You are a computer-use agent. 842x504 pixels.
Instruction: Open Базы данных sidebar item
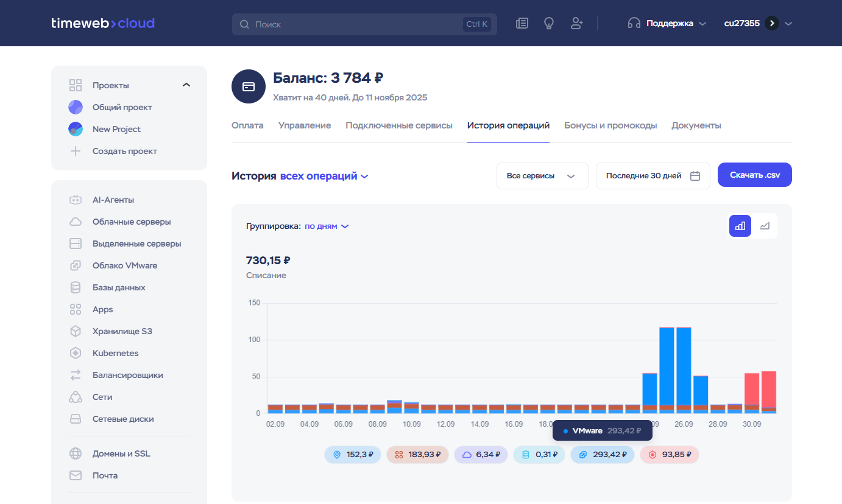tap(119, 287)
